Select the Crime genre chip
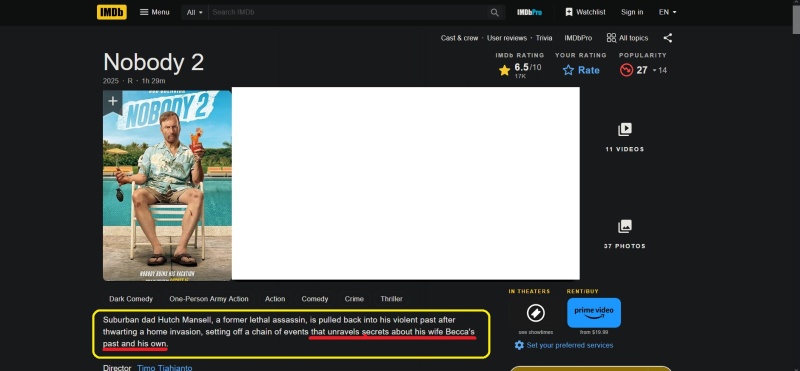 354,299
